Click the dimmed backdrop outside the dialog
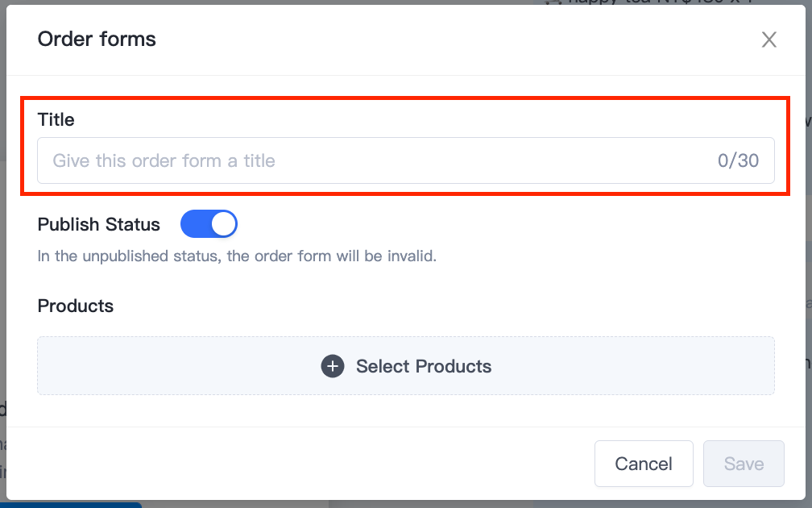 click(466, 505)
